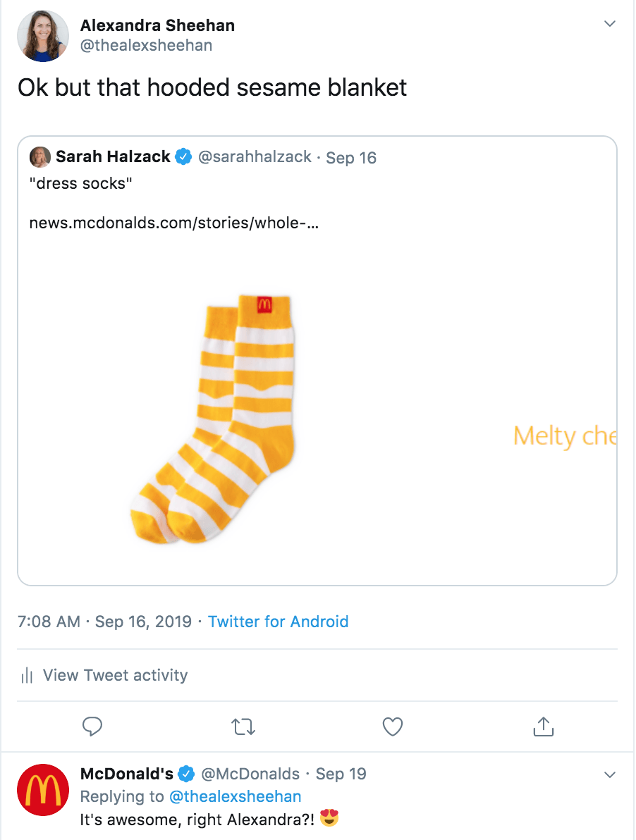Open the chevron menu on McDonald's reply

pos(610,774)
